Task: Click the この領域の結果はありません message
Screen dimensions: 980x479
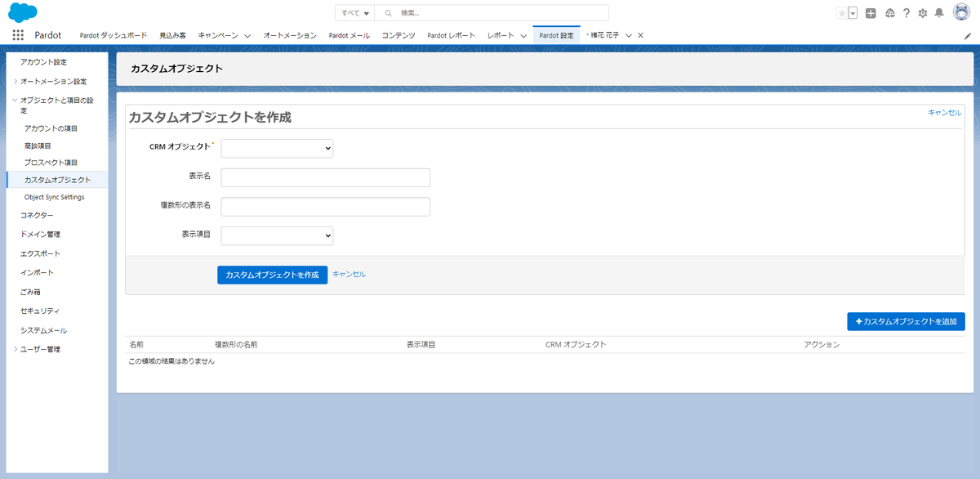Action: [x=172, y=361]
